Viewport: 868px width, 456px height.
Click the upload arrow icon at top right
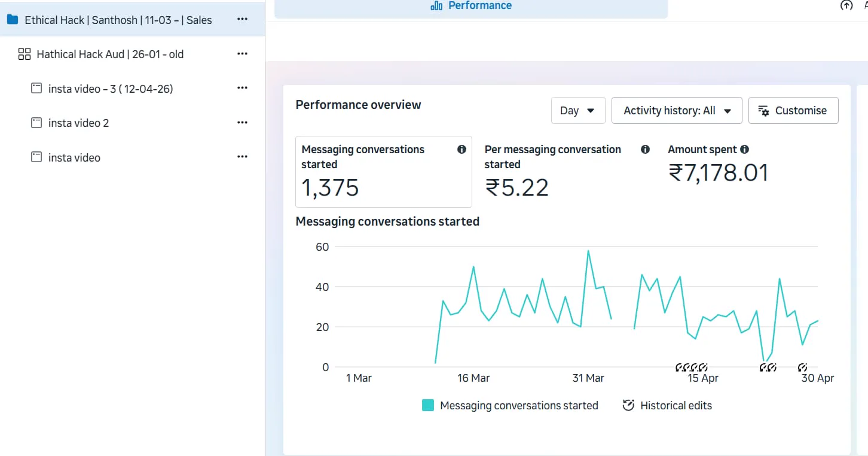(846, 5)
